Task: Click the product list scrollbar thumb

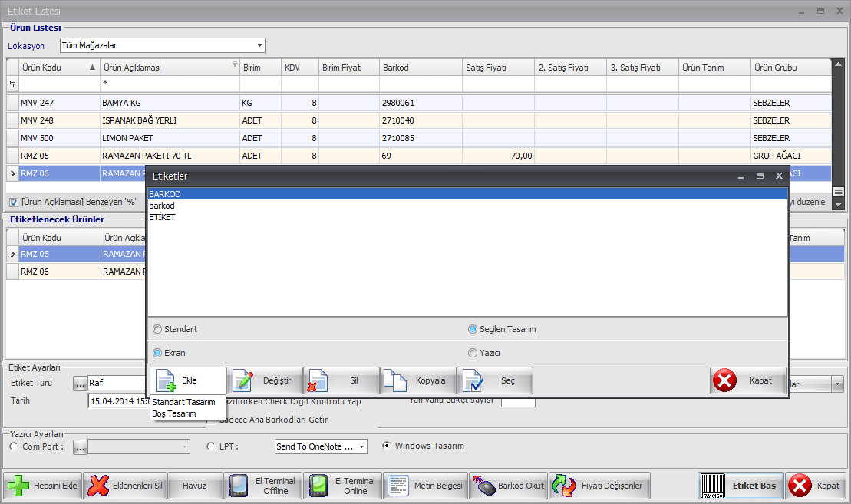Action: [x=838, y=192]
